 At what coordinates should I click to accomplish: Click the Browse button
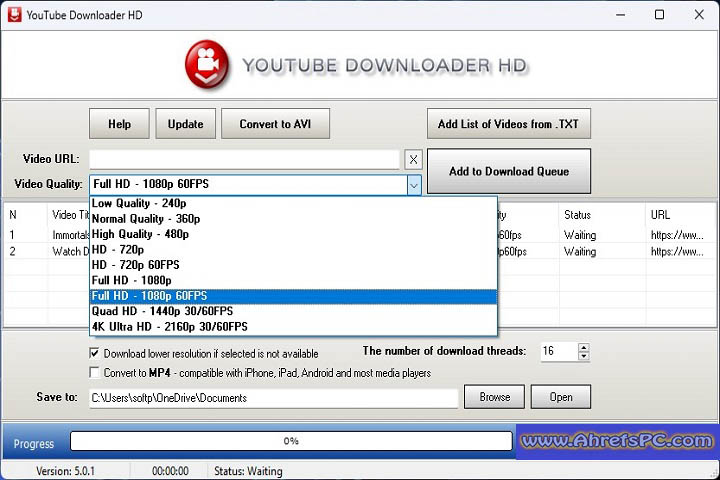click(495, 397)
